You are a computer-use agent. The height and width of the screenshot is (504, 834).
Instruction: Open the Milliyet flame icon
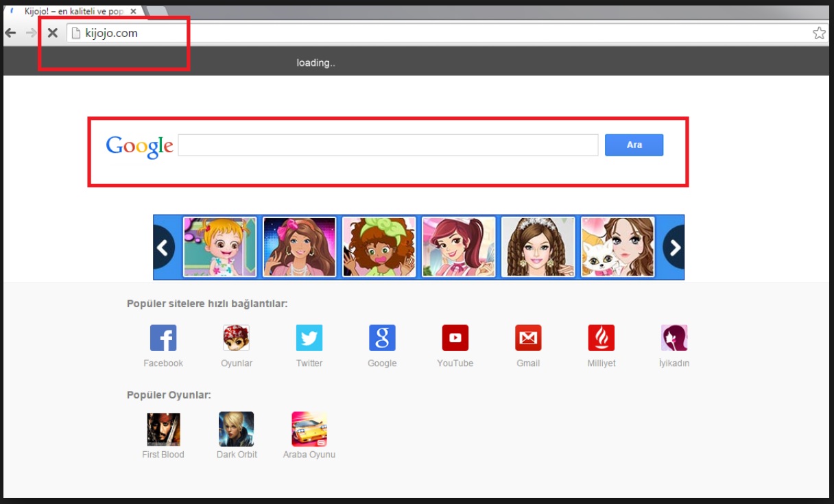[x=601, y=337]
